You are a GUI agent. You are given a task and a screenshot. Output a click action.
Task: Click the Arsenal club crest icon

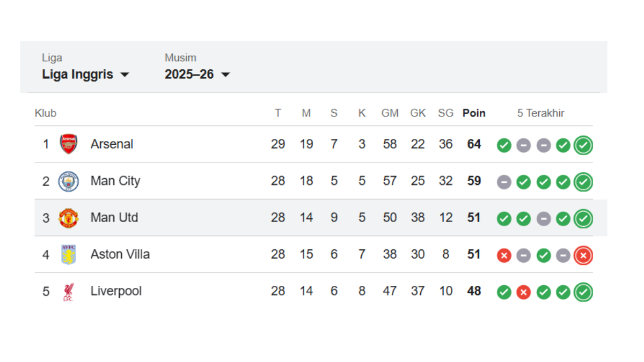tap(69, 144)
